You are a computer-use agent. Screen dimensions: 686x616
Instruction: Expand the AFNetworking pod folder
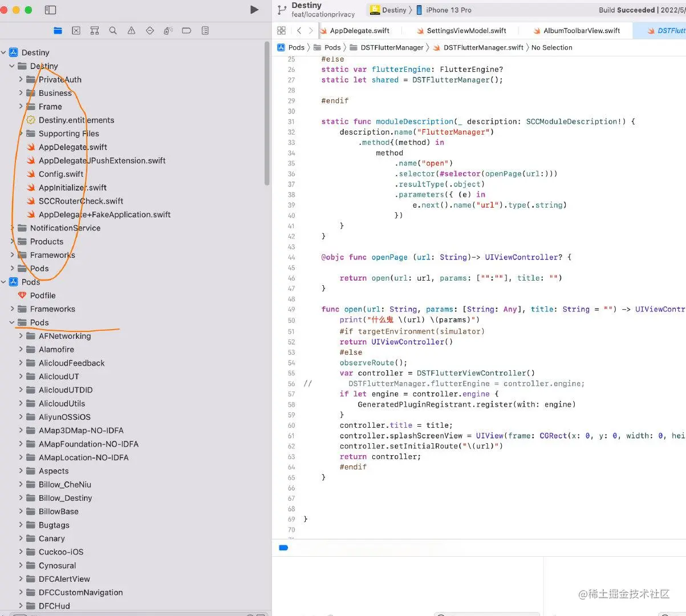click(x=21, y=336)
